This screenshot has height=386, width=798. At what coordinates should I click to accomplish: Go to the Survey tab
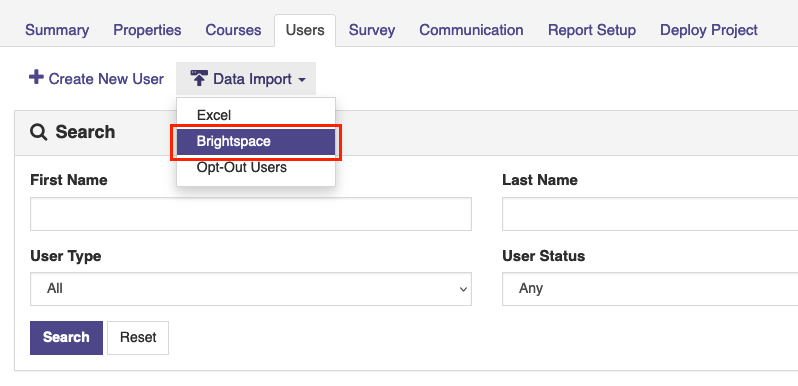372,30
